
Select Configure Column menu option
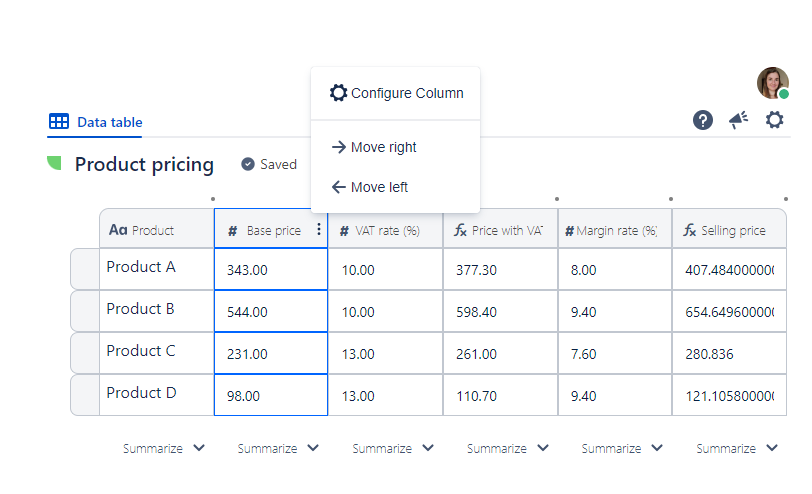point(396,93)
